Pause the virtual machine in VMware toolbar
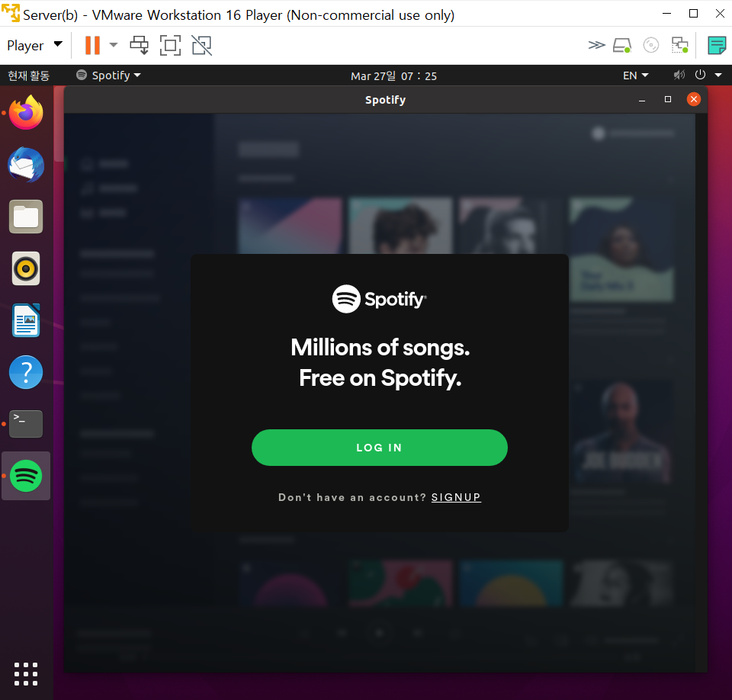Screen dimensions: 732x700 click(x=92, y=45)
